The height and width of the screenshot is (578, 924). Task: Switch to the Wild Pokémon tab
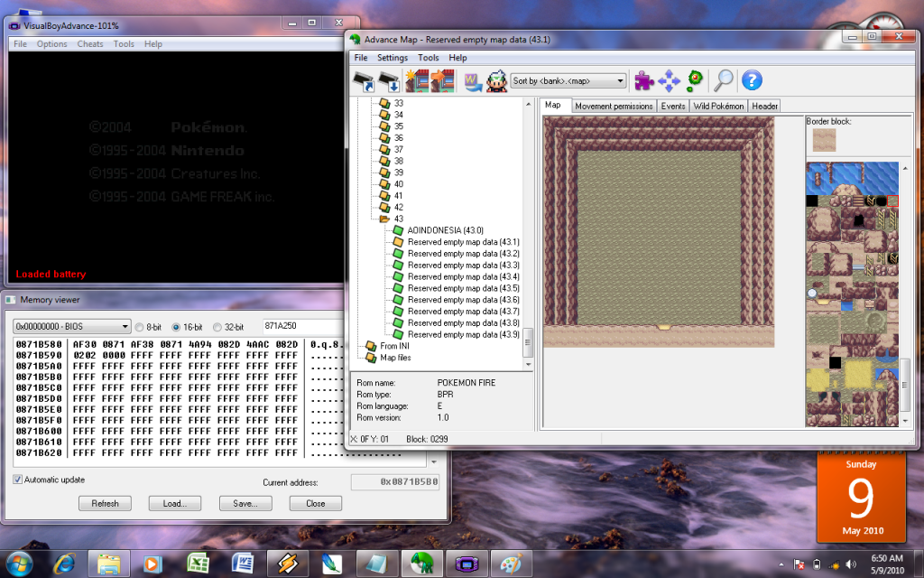pyautogui.click(x=718, y=107)
